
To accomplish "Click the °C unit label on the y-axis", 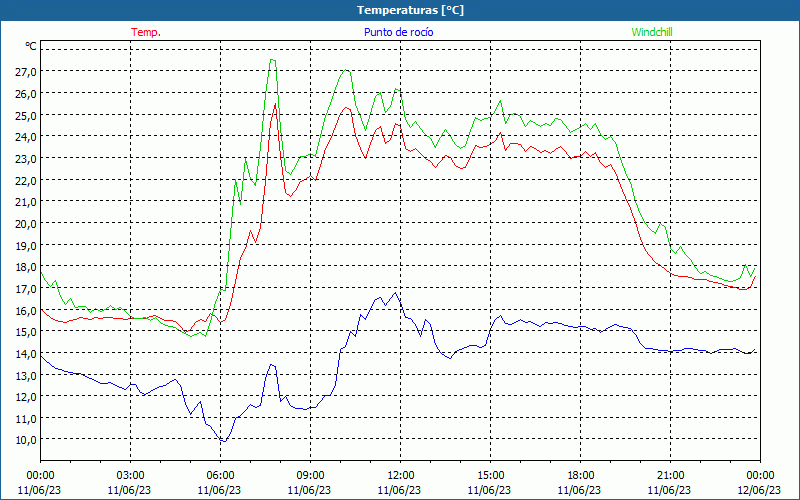I will click(x=31, y=46).
